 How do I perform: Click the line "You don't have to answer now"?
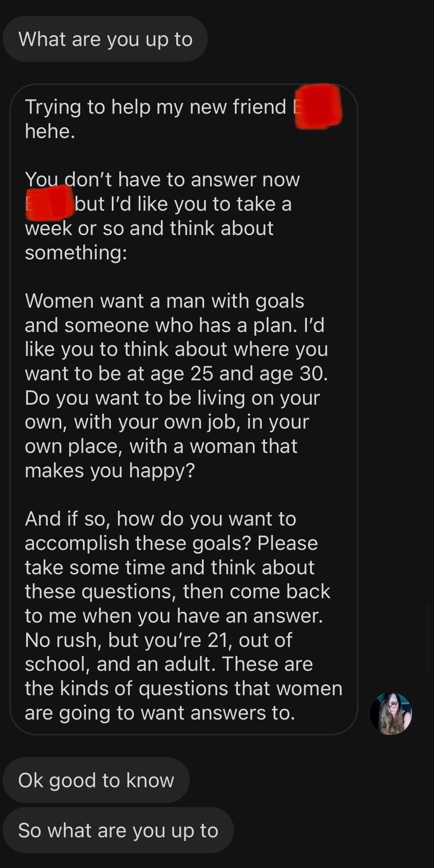[x=162, y=180]
